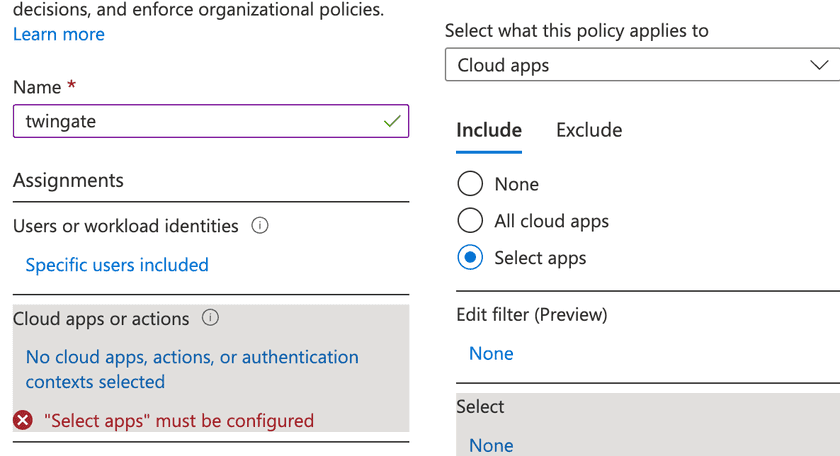This screenshot has width=840, height=456.
Task: Select the Select apps radio button
Action: pos(470,258)
